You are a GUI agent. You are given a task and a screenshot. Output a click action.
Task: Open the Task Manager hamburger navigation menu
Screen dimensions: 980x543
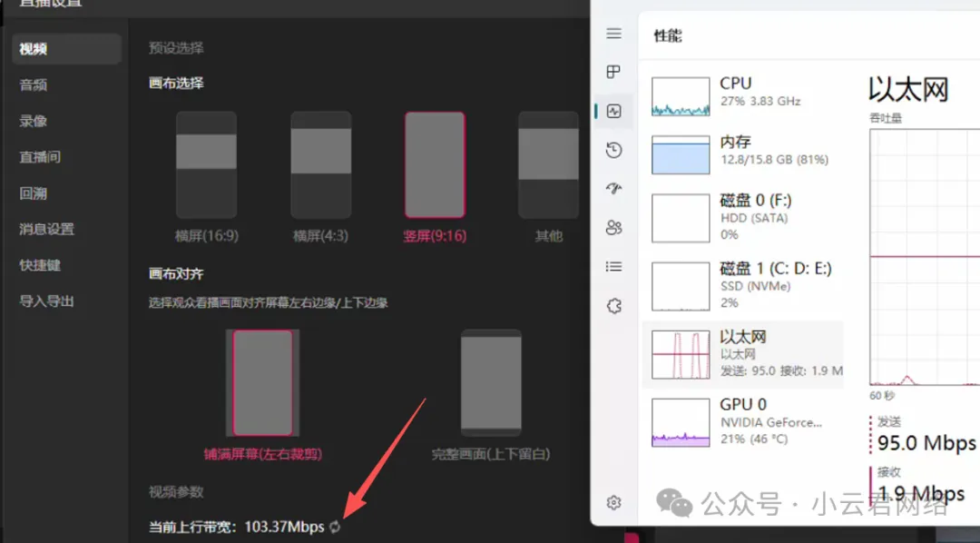coord(614,34)
